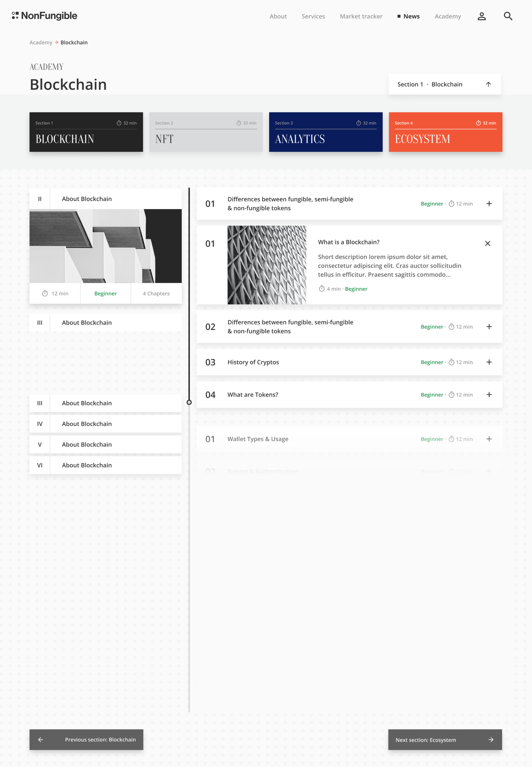Image resolution: width=532 pixels, height=767 pixels.
Task: Click the NonFungible logo
Action: pos(44,16)
